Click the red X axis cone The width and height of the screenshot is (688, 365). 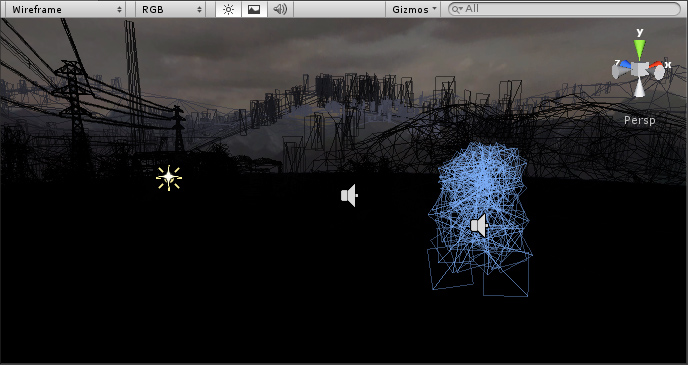656,65
